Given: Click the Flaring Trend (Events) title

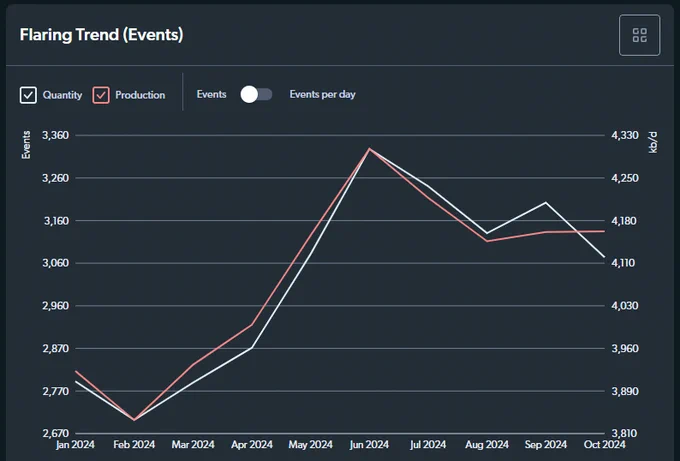Looking at the screenshot, I should 101,35.
